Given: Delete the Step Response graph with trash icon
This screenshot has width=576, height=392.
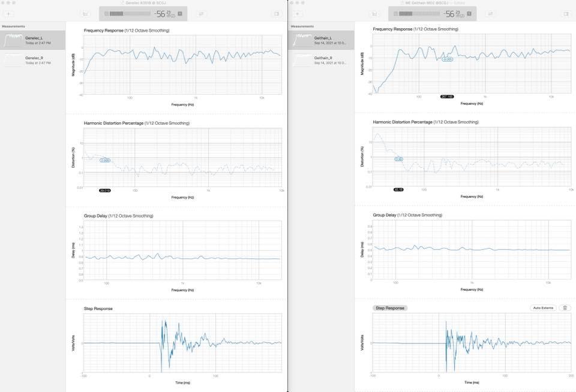Looking at the screenshot, I should (565, 308).
